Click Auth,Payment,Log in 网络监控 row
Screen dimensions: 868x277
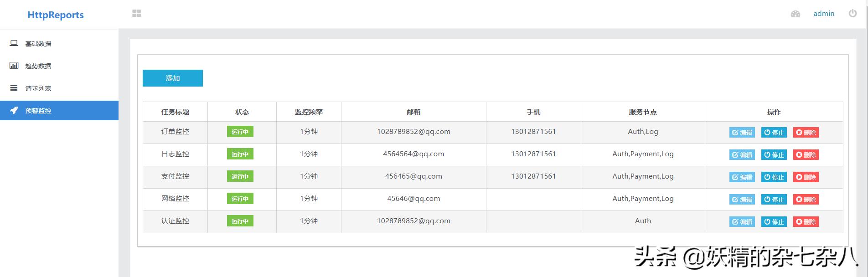click(643, 199)
